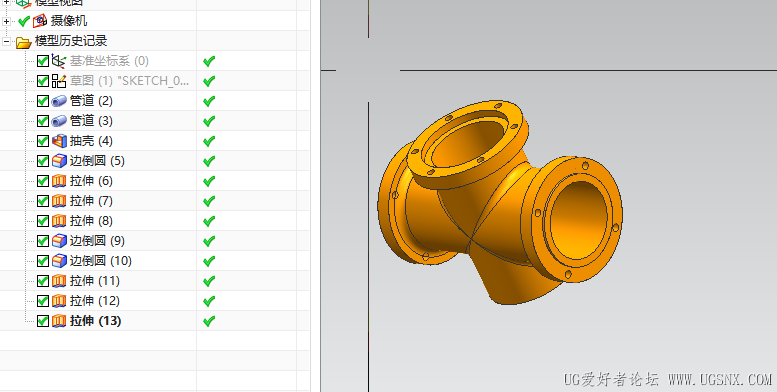Click the extrude icon for 拉伸 (7)
Image resolution: width=777 pixels, height=392 pixels.
click(x=59, y=201)
